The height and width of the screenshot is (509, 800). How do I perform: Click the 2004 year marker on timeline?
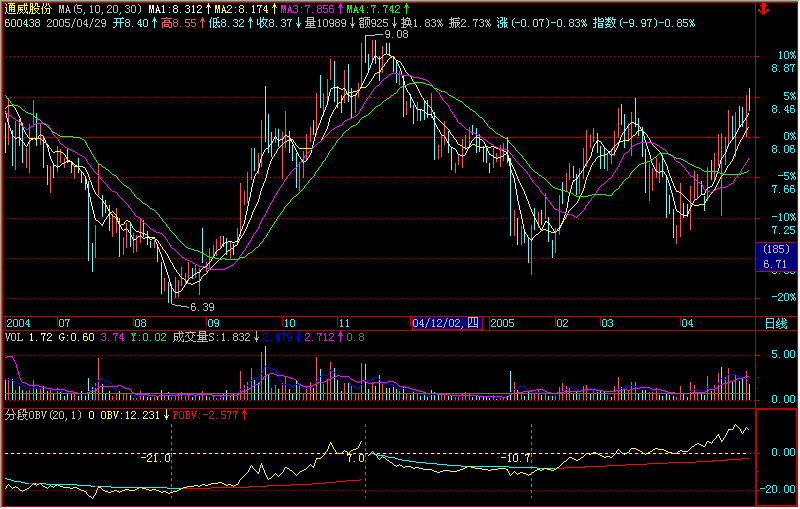click(x=18, y=323)
